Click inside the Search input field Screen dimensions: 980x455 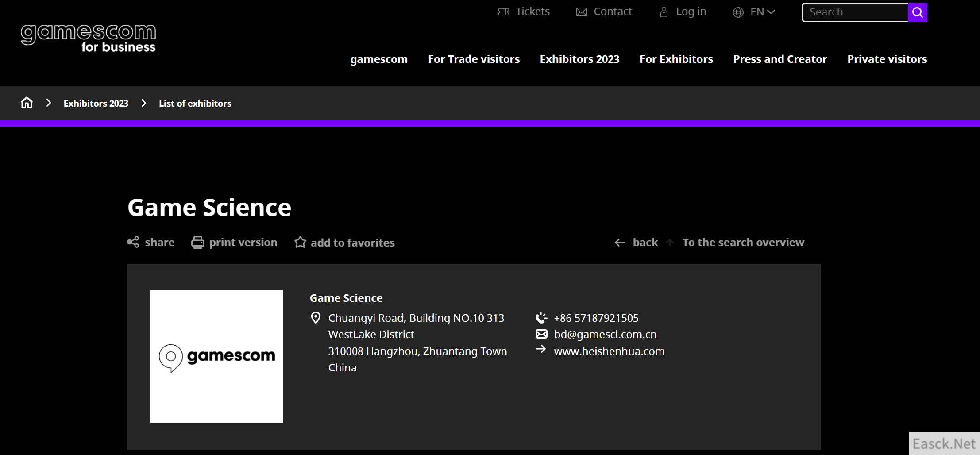point(854,12)
